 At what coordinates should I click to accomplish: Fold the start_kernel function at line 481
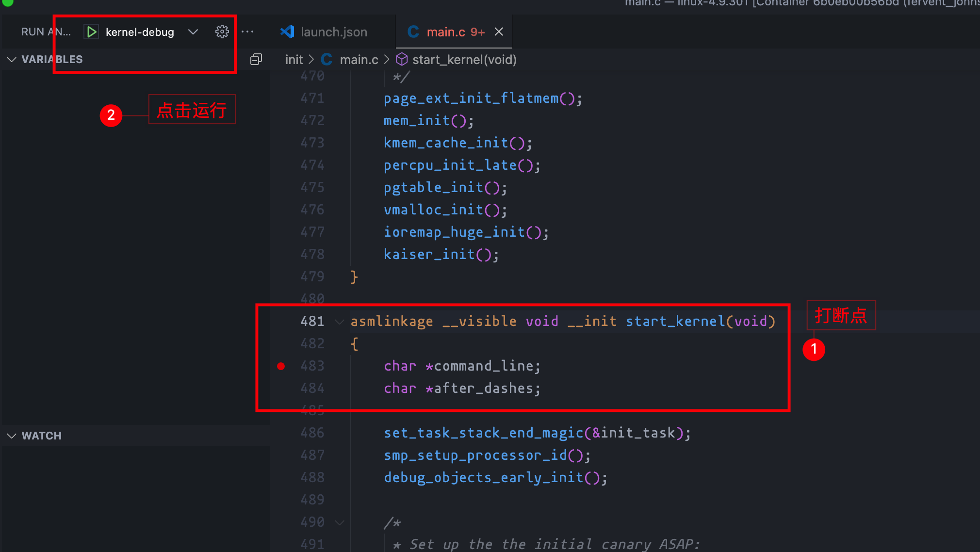pyautogui.click(x=340, y=322)
